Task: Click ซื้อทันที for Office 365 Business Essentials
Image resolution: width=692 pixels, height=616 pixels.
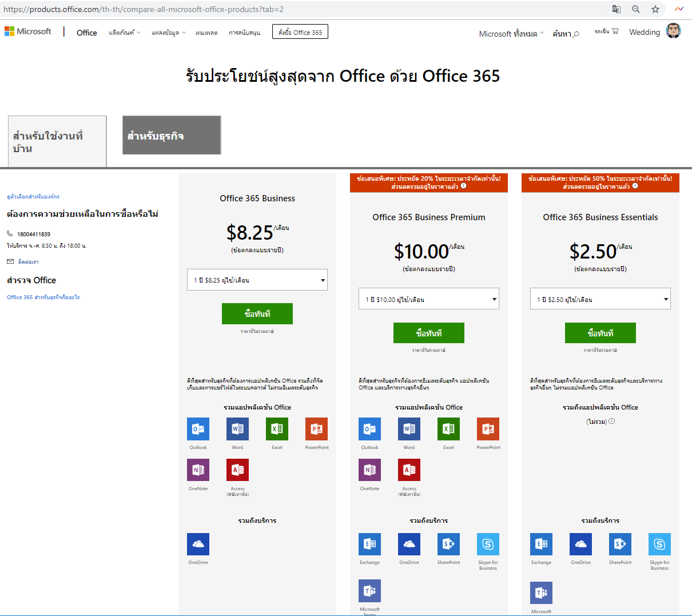Action: (x=600, y=332)
